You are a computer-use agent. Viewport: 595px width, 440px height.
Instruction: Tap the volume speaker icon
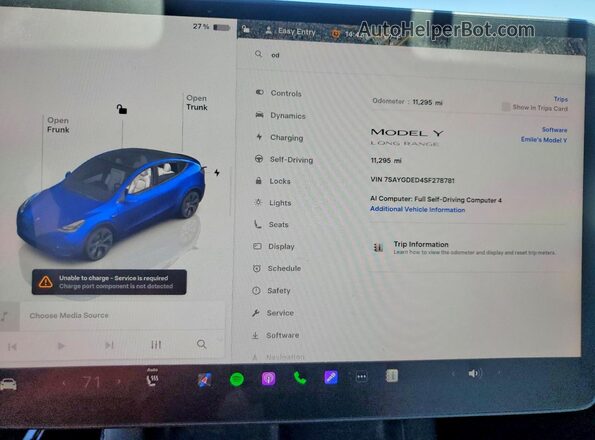pyautogui.click(x=474, y=374)
